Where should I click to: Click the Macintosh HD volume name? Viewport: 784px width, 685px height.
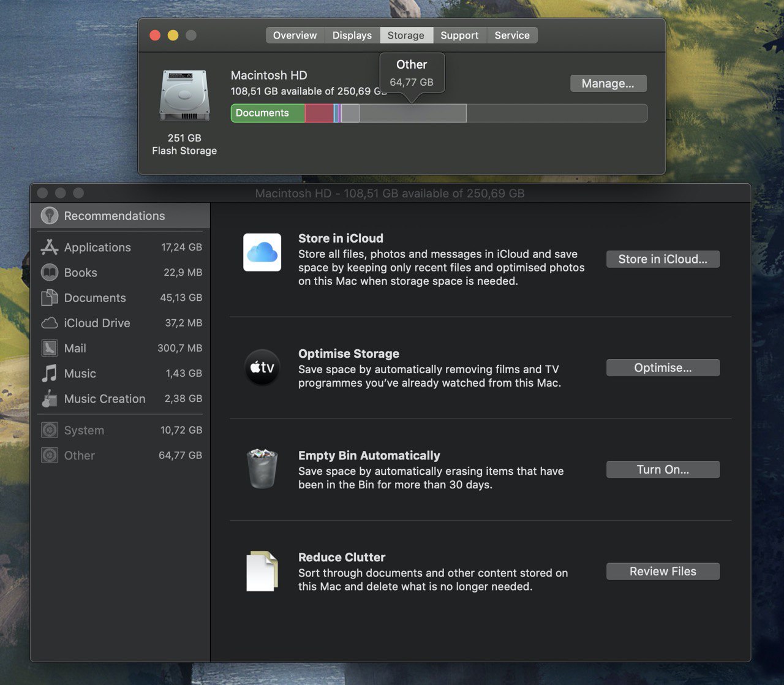(x=269, y=75)
